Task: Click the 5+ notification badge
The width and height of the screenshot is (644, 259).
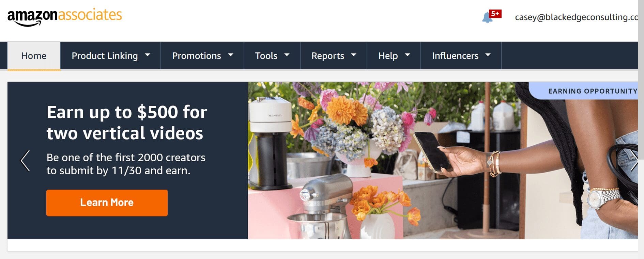Action: (495, 14)
